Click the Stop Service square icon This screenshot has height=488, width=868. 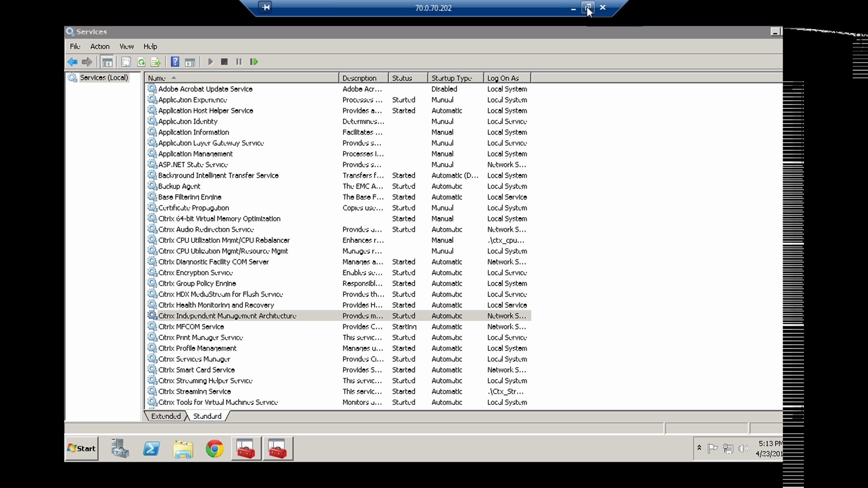point(224,62)
